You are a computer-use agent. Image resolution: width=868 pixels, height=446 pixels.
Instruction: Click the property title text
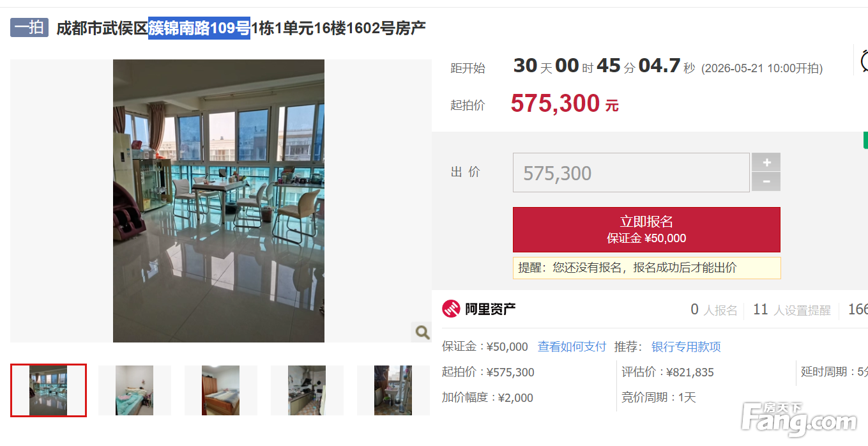pyautogui.click(x=241, y=28)
